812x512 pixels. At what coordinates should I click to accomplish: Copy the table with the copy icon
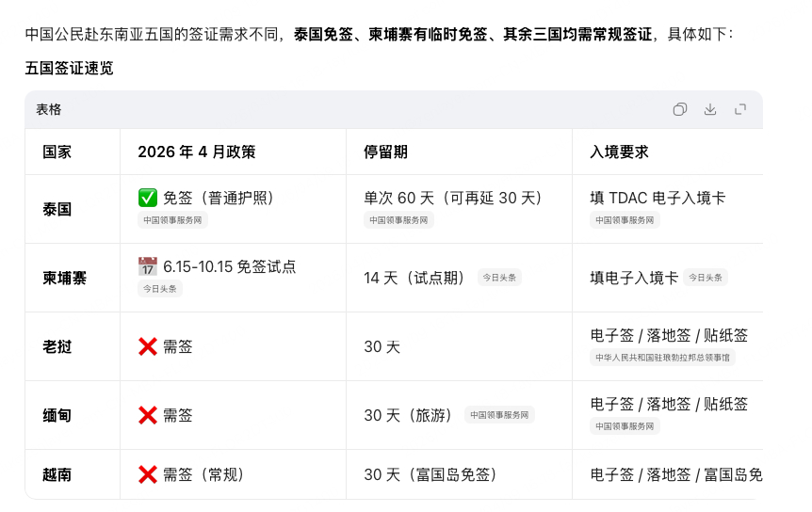(679, 109)
